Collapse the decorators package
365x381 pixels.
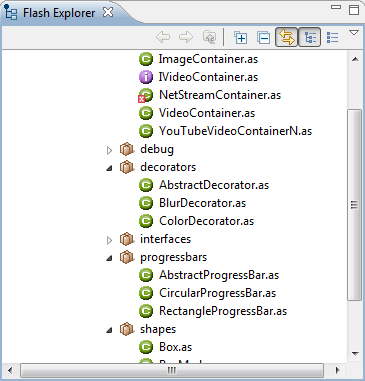point(109,168)
